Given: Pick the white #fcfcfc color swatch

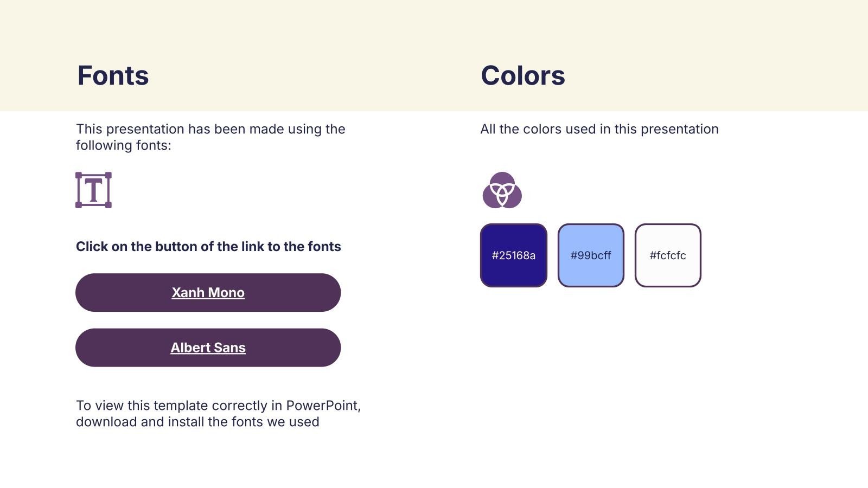Looking at the screenshot, I should (668, 255).
